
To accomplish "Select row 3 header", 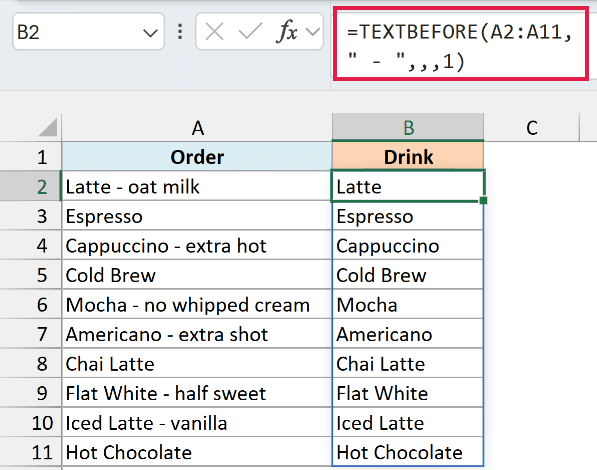I will 30,216.
